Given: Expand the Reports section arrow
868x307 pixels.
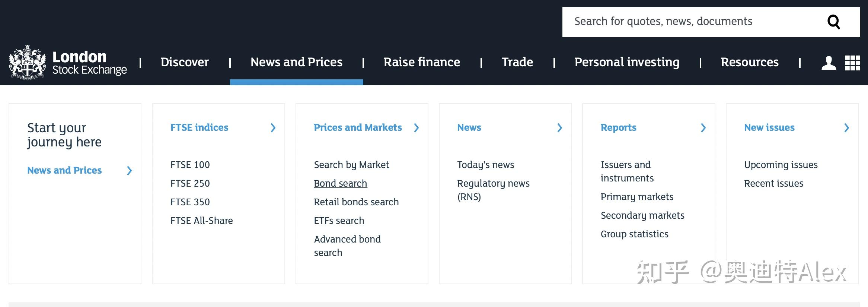Looking at the screenshot, I should [x=703, y=128].
